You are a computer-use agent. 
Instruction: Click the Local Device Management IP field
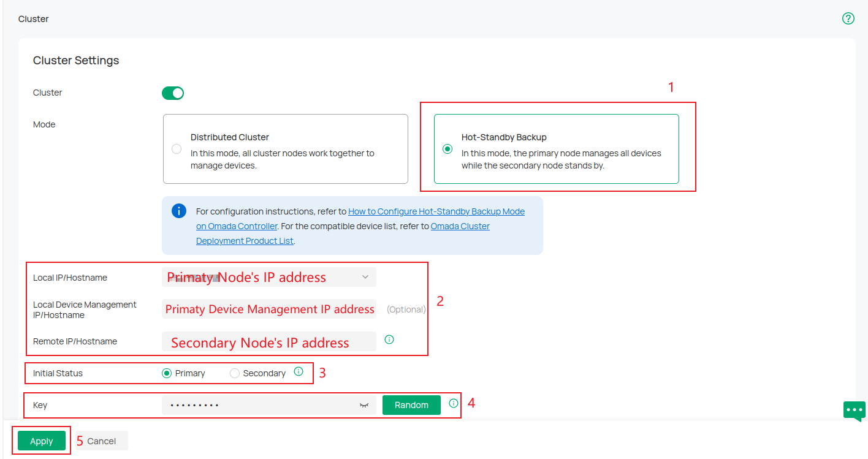[x=268, y=309]
